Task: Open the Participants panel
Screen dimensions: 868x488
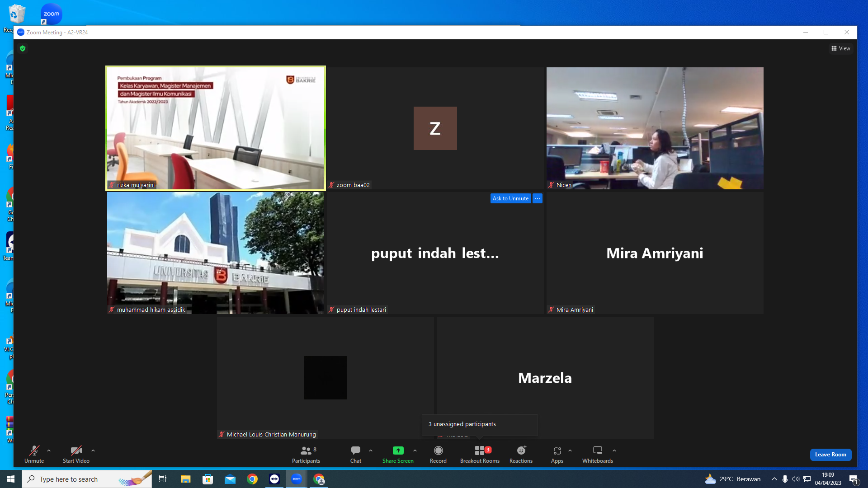Action: tap(306, 454)
